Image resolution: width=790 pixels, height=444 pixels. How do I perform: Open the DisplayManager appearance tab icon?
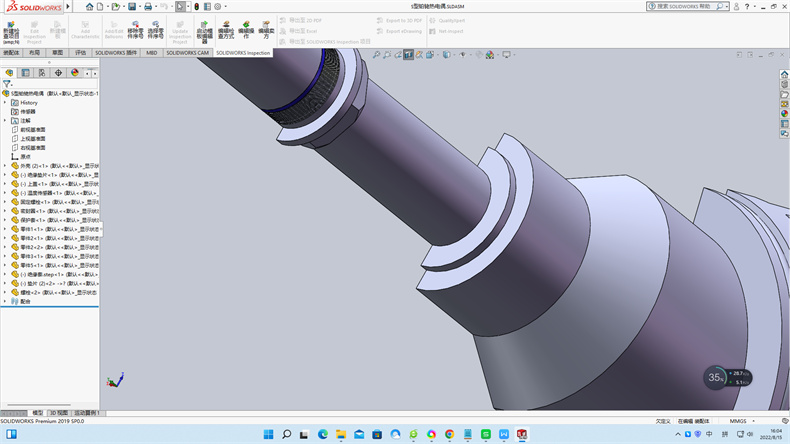74,73
